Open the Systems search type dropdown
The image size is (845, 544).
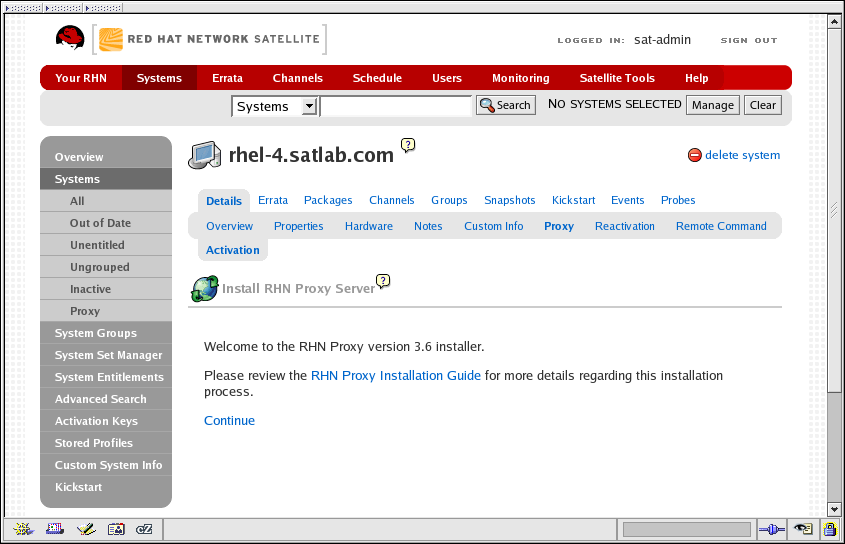(x=274, y=106)
